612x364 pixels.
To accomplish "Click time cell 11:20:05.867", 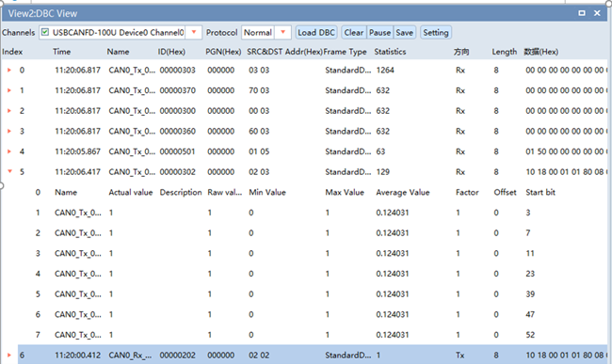I will [77, 151].
